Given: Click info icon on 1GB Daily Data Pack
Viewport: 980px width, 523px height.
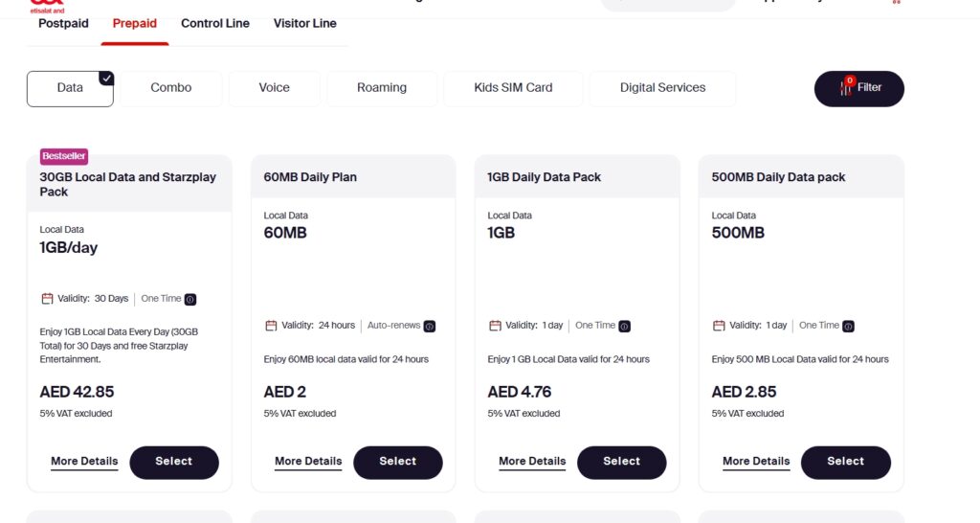Looking at the screenshot, I should [625, 326].
